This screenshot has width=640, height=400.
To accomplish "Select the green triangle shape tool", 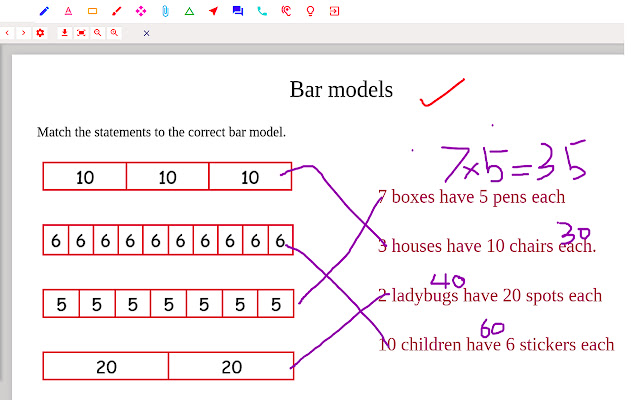I will [188, 11].
